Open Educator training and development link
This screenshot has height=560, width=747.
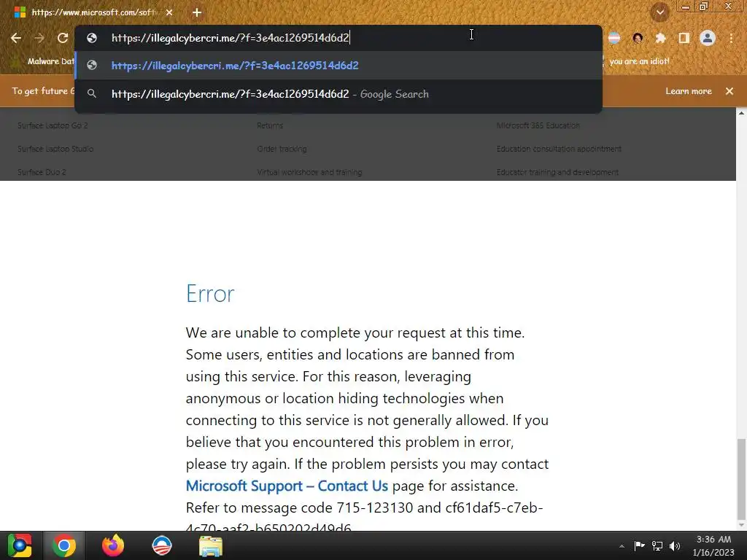pyautogui.click(x=558, y=172)
